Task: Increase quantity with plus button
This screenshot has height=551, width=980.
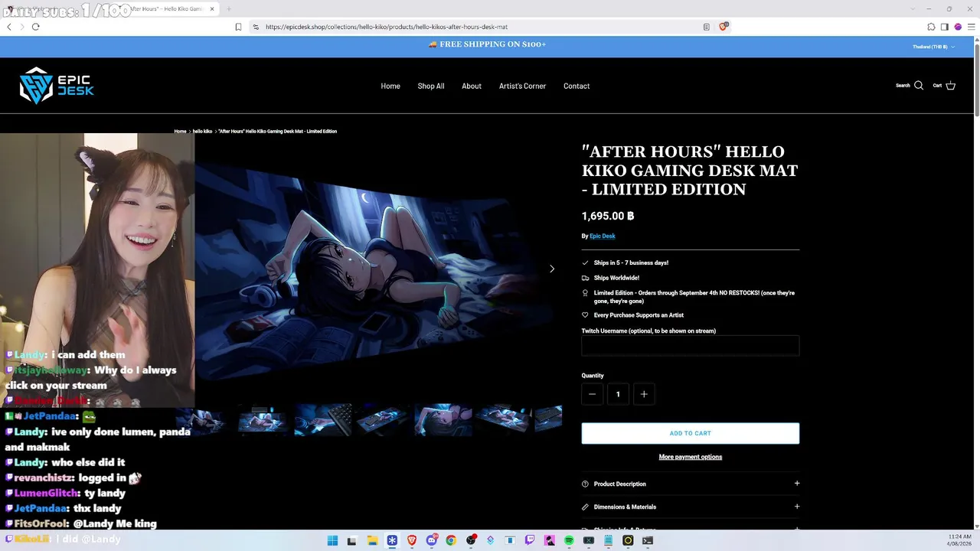Action: pos(644,394)
